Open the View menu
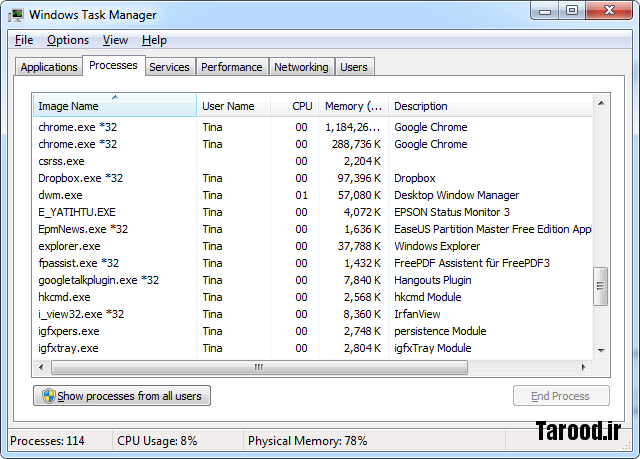Image resolution: width=640 pixels, height=459 pixels. (x=115, y=40)
